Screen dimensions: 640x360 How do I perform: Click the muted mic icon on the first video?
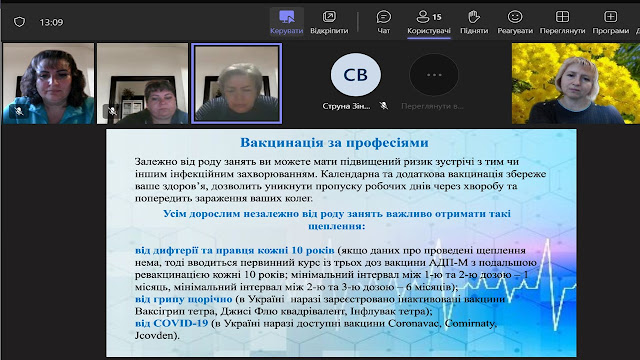pyautogui.click(x=18, y=111)
